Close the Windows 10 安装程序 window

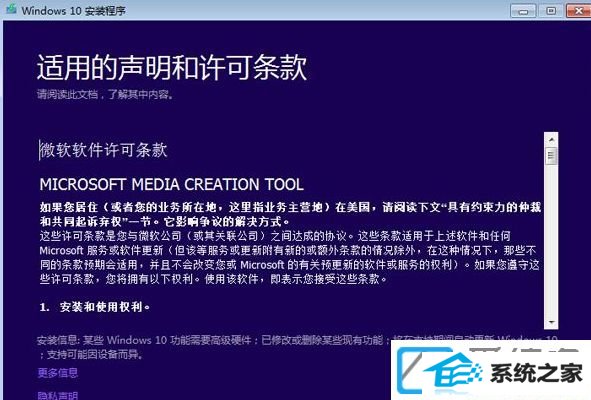(x=579, y=11)
